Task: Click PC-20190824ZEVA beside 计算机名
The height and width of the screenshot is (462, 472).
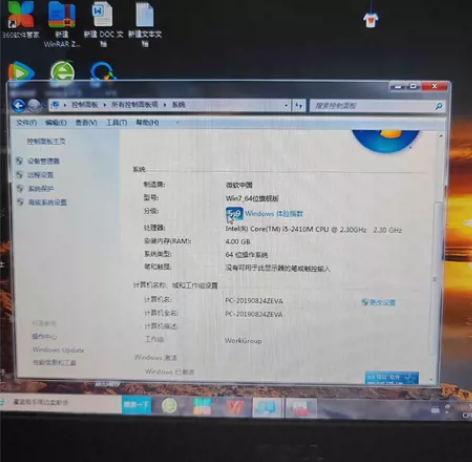Action: coord(254,301)
